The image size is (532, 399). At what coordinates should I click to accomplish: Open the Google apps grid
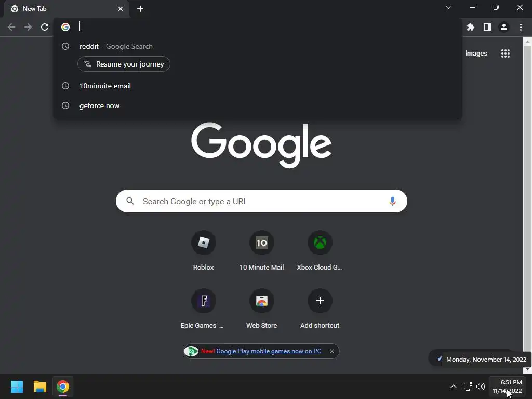point(505,54)
